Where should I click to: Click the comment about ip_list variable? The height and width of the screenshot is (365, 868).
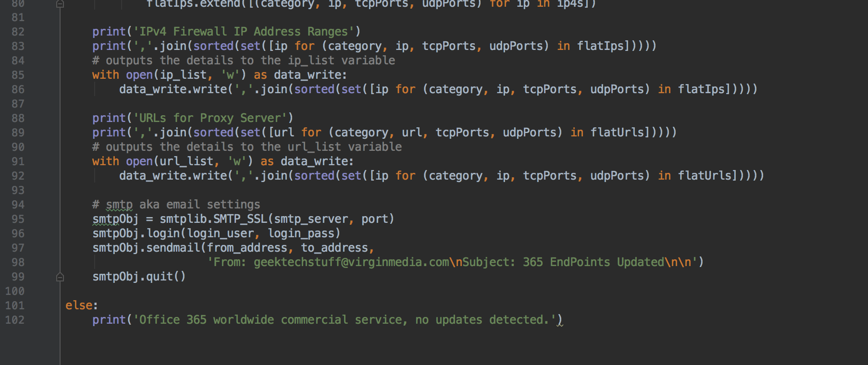pos(243,61)
